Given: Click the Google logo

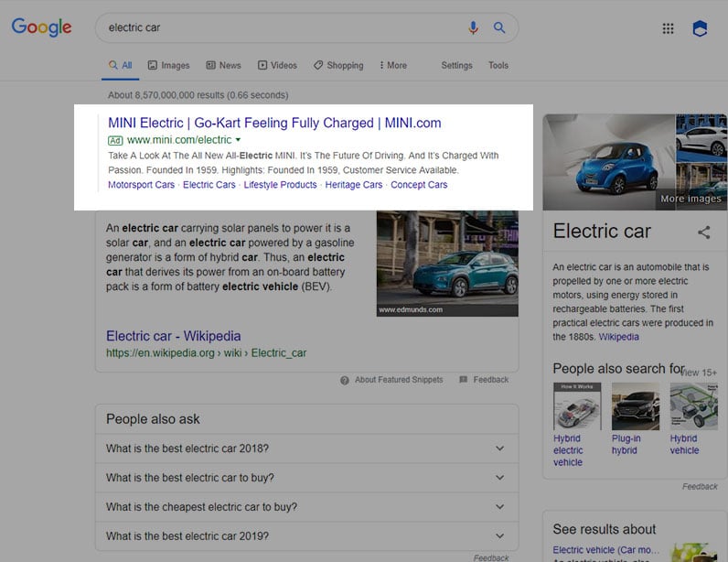Looking at the screenshot, I should [41, 27].
